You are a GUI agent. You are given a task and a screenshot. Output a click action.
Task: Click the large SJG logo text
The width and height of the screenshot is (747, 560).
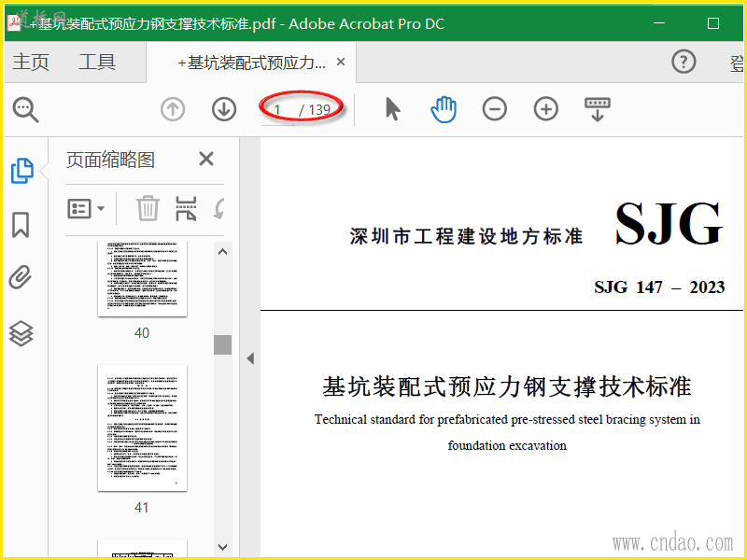(x=669, y=223)
